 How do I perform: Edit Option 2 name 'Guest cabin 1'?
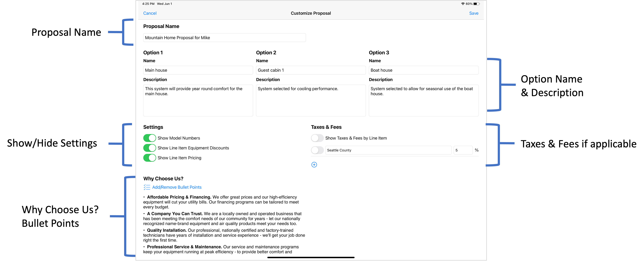(x=311, y=70)
